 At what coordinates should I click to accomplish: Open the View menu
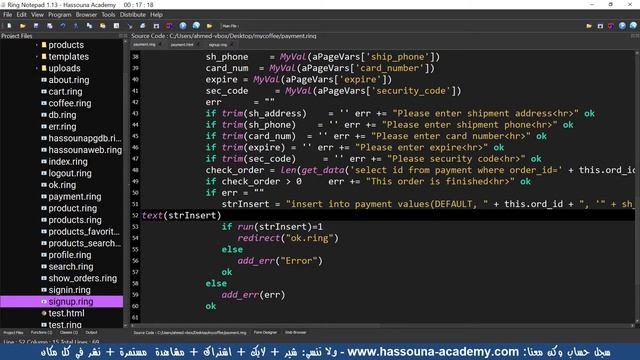[x=37, y=15]
